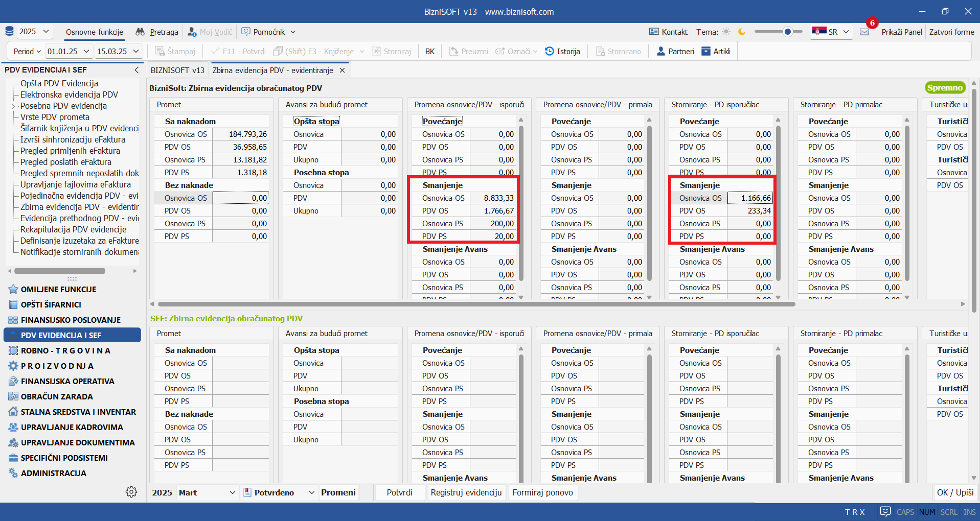Open the Kontakt card icon
980x521 pixels.
pos(654,32)
